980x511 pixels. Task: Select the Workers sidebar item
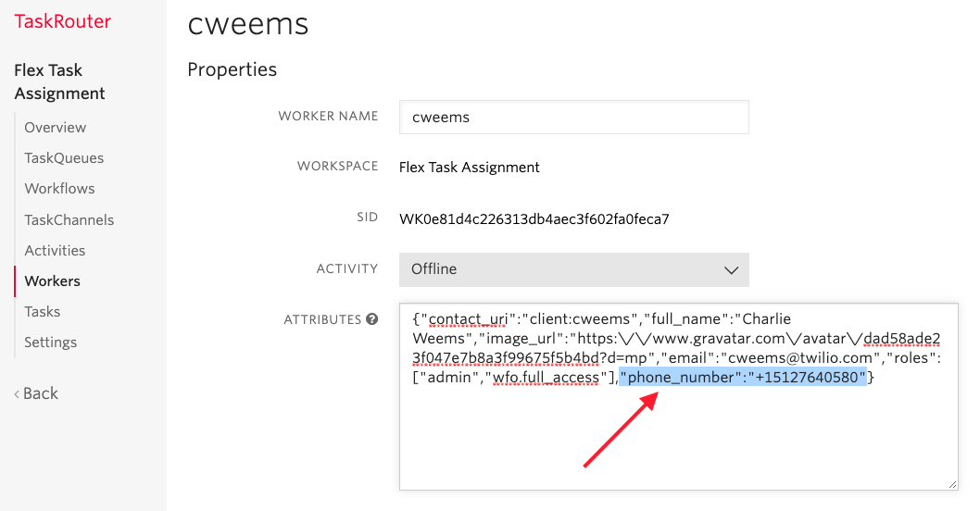[x=52, y=281]
